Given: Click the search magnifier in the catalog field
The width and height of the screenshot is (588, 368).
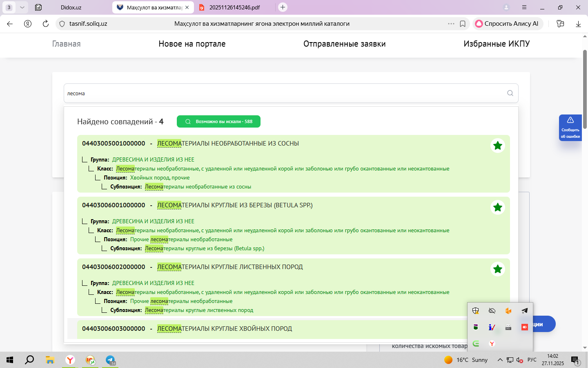Looking at the screenshot, I should tap(510, 93).
